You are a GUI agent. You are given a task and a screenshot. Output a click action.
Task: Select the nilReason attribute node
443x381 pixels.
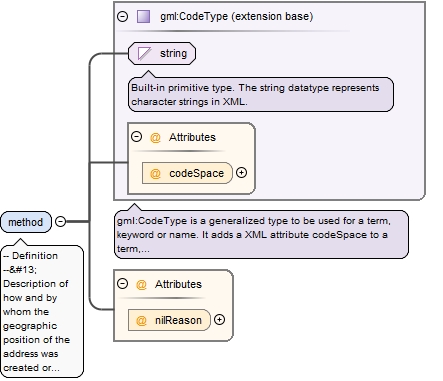pos(169,320)
